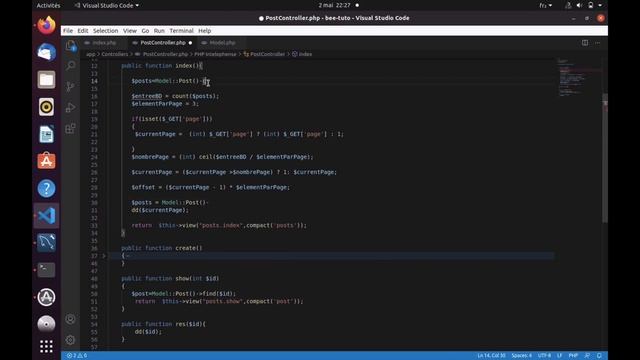The image size is (640, 360).
Task: Open the clock showing 2 mai 22:27
Action: tap(334, 5)
